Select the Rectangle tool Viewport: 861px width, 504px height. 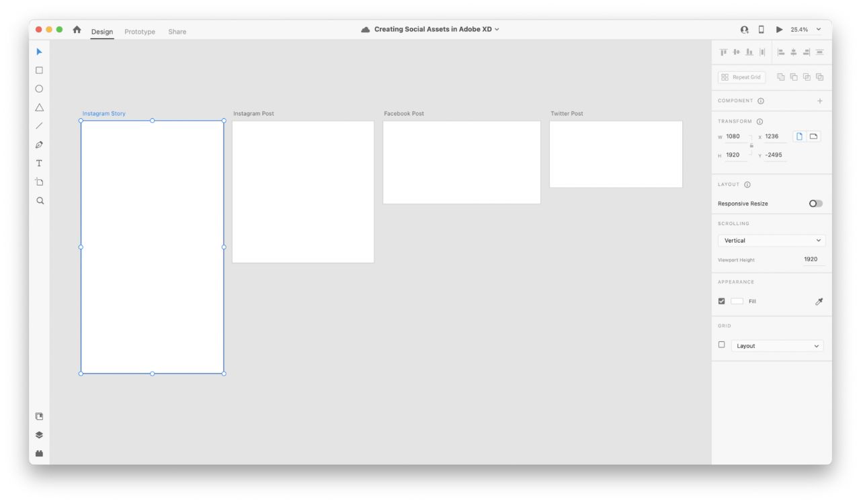pyautogui.click(x=39, y=71)
